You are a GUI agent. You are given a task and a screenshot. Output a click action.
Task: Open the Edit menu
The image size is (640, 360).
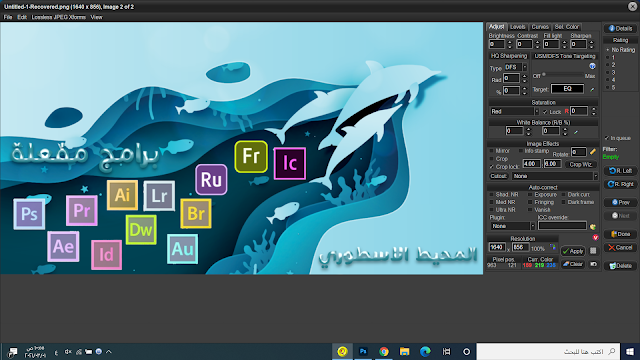22,17
